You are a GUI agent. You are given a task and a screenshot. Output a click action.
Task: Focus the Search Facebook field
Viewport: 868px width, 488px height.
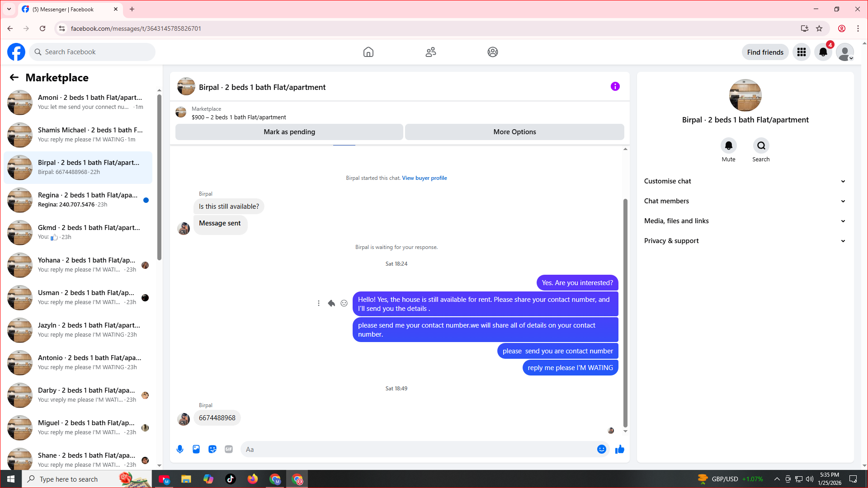pyautogui.click(x=92, y=52)
